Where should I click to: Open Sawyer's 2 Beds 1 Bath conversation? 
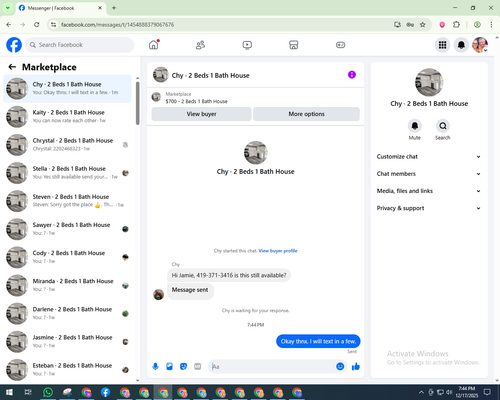[67, 229]
